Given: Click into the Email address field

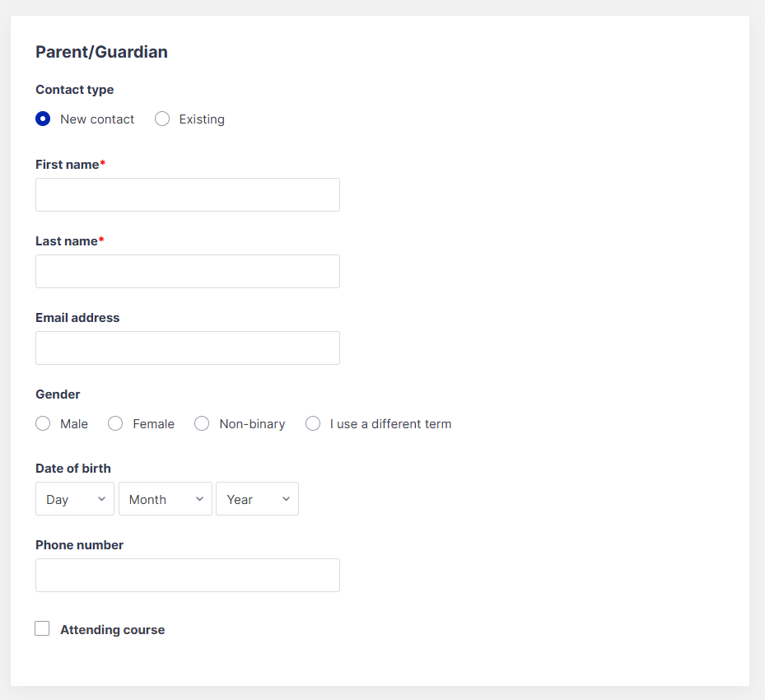Looking at the screenshot, I should tap(187, 348).
